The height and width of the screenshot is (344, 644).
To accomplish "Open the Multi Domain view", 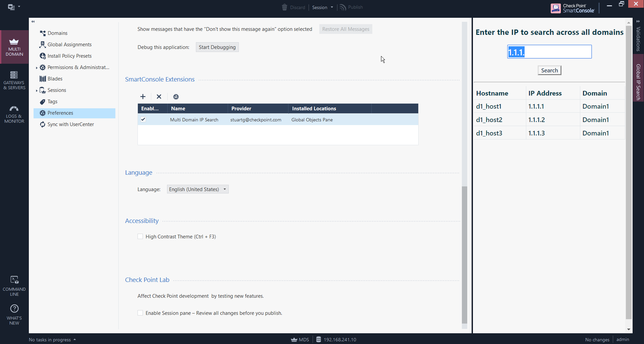I will pos(14,47).
